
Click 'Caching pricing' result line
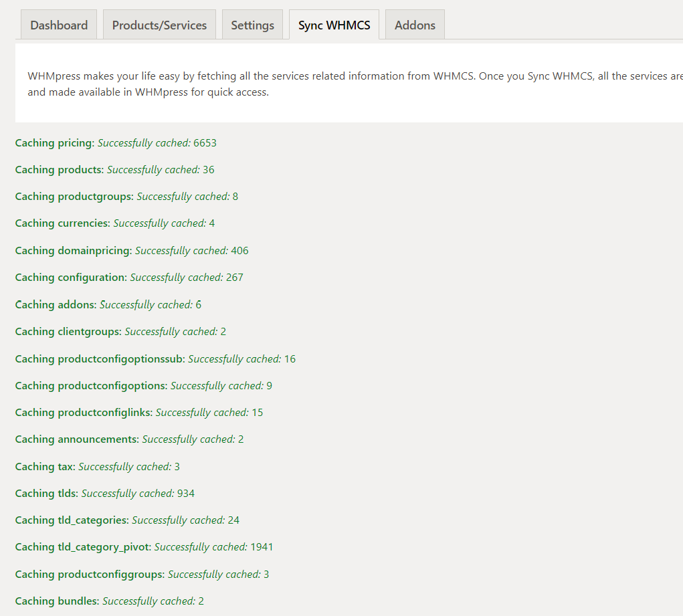116,143
